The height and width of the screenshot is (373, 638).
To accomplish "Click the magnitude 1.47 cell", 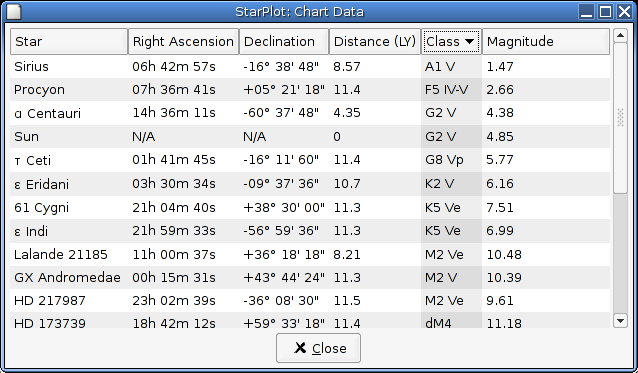I will click(500, 66).
